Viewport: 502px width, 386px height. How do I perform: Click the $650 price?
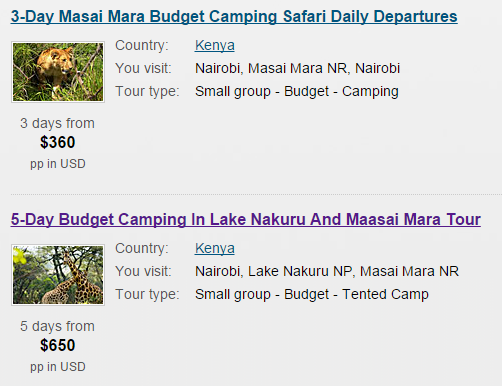pos(58,345)
